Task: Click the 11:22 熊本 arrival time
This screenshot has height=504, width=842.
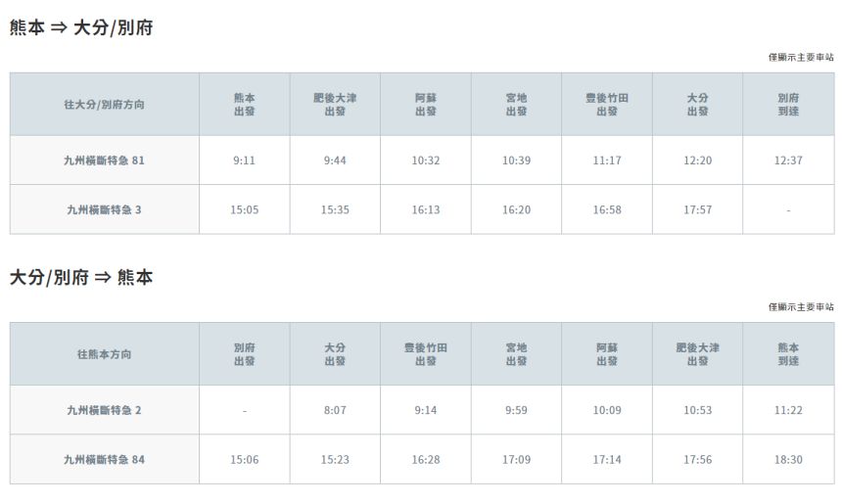Action: pos(788,410)
